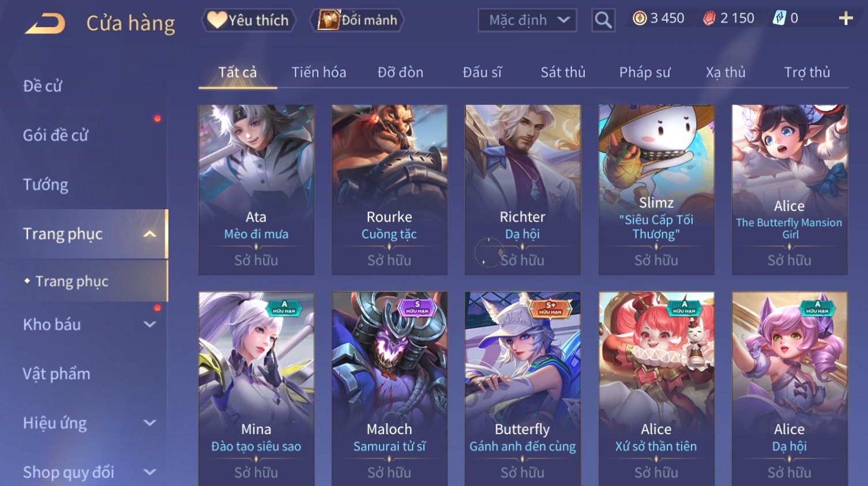Select the Sát thủ tab
The image size is (868, 486).
pyautogui.click(x=563, y=72)
